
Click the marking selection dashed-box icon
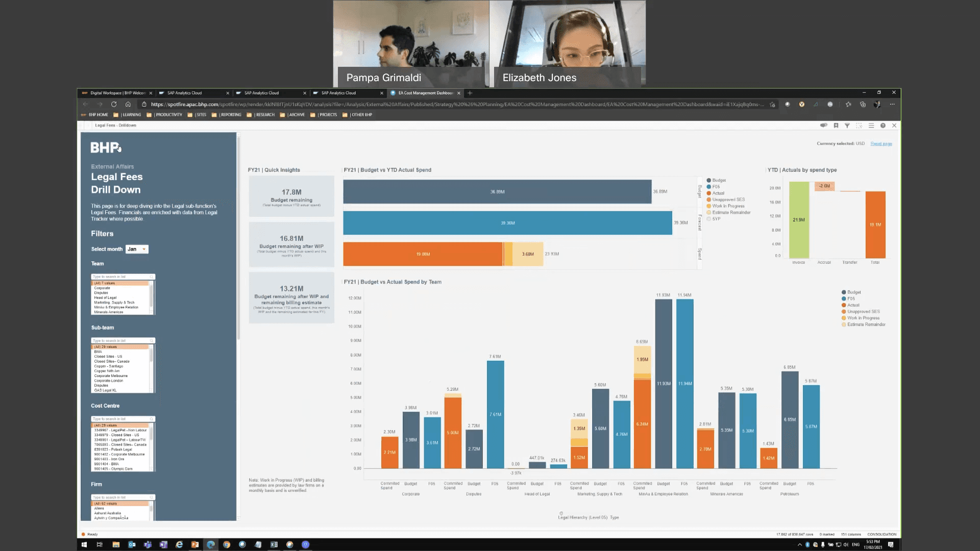click(x=859, y=126)
